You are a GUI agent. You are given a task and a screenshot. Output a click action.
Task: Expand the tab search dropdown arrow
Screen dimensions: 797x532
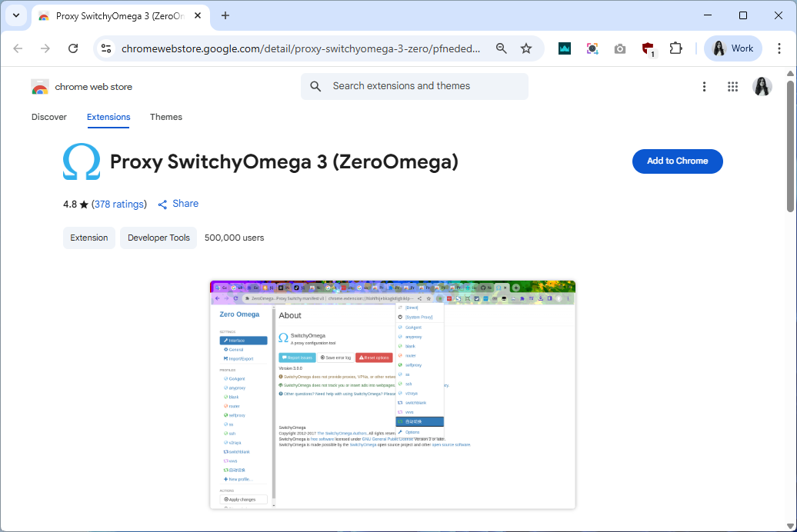pyautogui.click(x=16, y=15)
